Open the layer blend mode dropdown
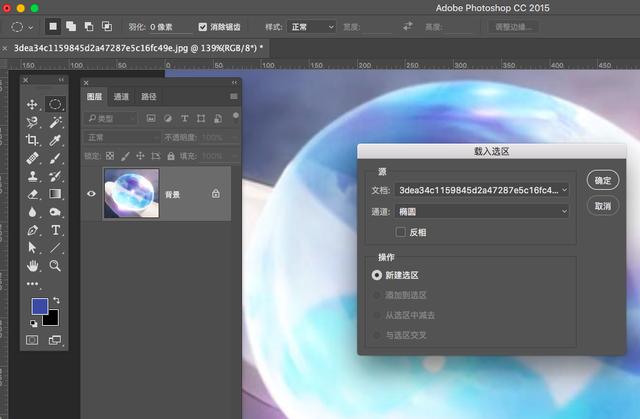 click(122, 137)
